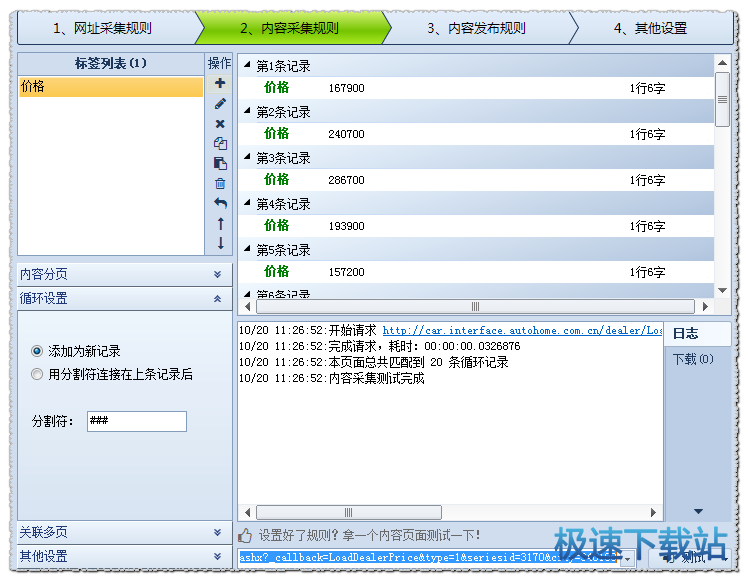Click the 分割符 input field
The width and height of the screenshot is (748, 581).
tap(136, 421)
